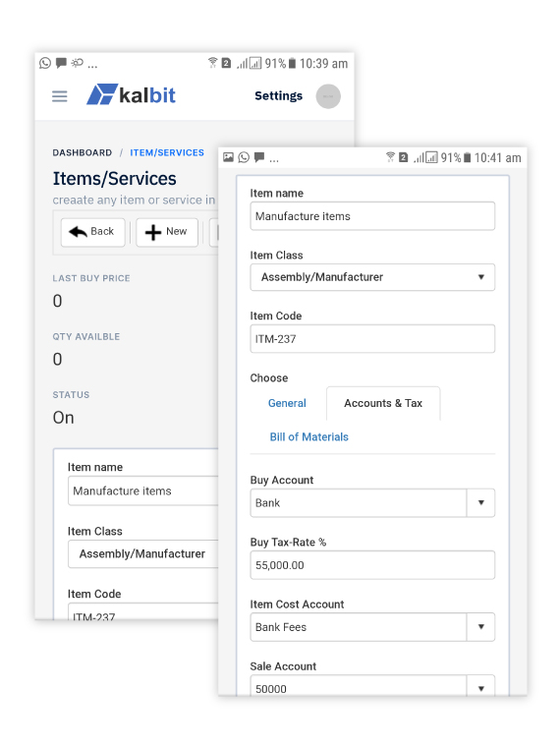
Task: Tap the Wi-Fi icon in back status bar
Action: point(212,63)
